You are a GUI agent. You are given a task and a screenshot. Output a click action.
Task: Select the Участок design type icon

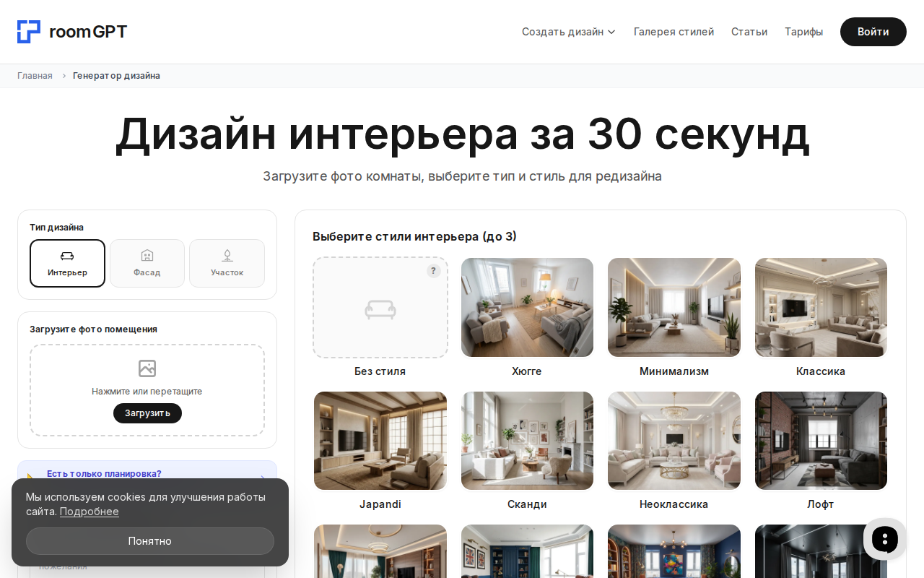click(227, 255)
